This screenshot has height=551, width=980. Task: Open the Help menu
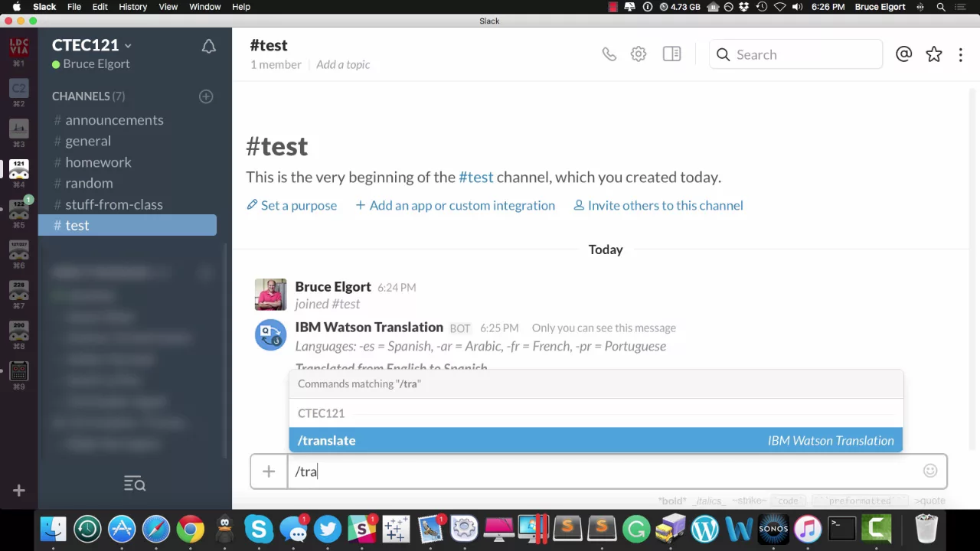[240, 7]
